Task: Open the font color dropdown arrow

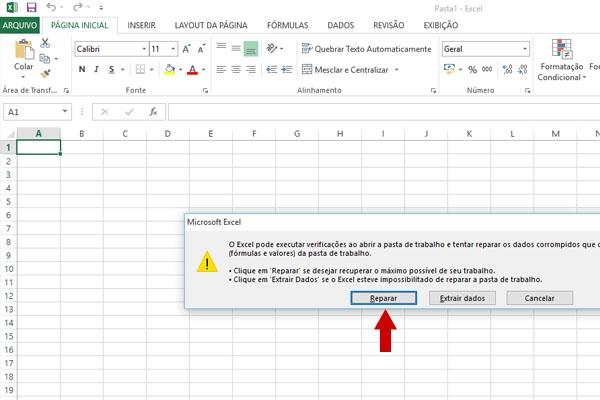Action: pos(203,70)
